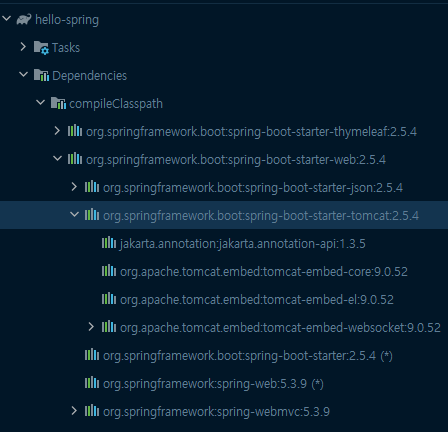Click library icon of spring-webmvc:5.3.9
Screen dimensions: 448x432
(92, 411)
